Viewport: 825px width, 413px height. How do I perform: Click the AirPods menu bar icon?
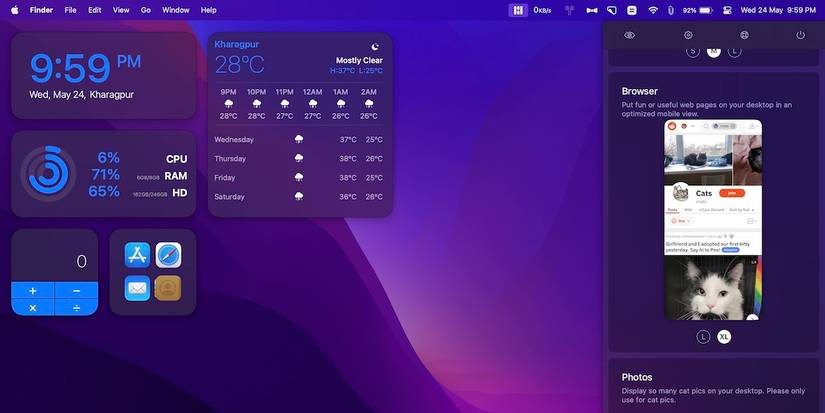point(569,10)
